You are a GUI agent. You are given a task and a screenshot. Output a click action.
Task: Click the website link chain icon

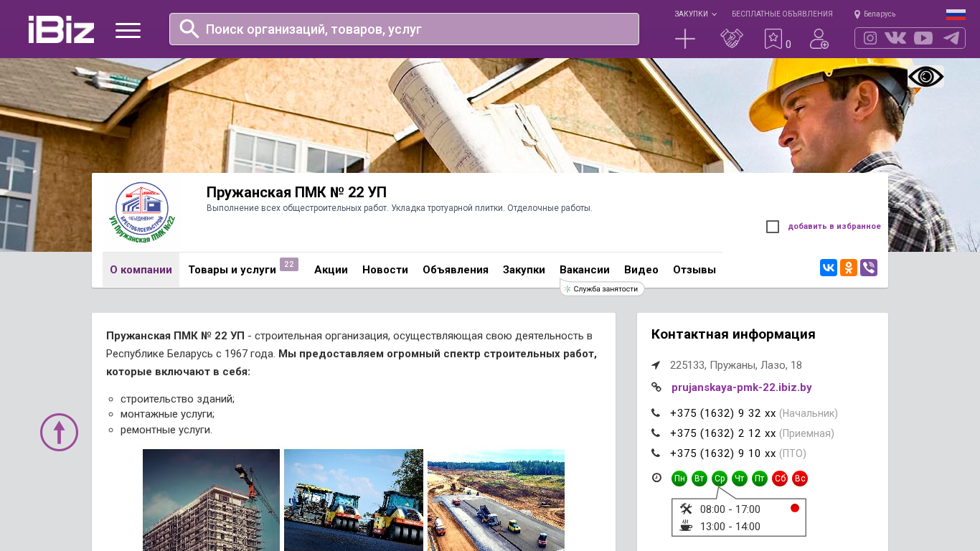click(x=656, y=387)
